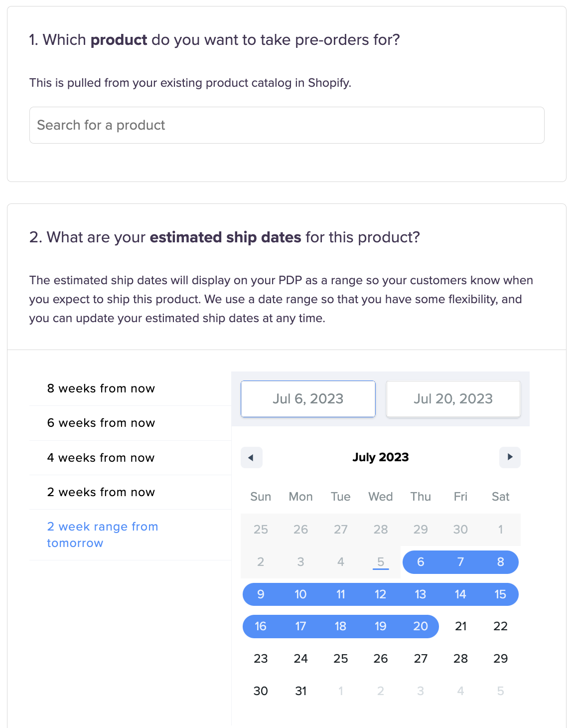Viewport: 577px width, 728px height.
Task: Choose July 20 as a date
Action: point(421,626)
